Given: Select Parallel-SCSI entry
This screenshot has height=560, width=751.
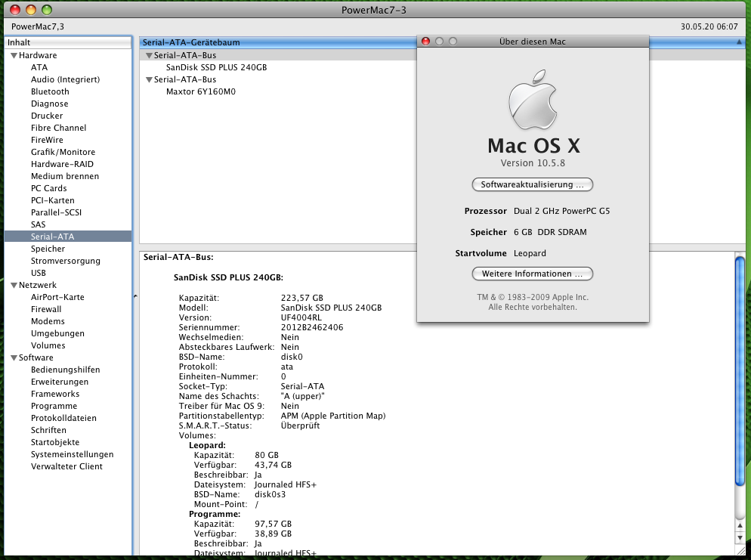Looking at the screenshot, I should (56, 212).
